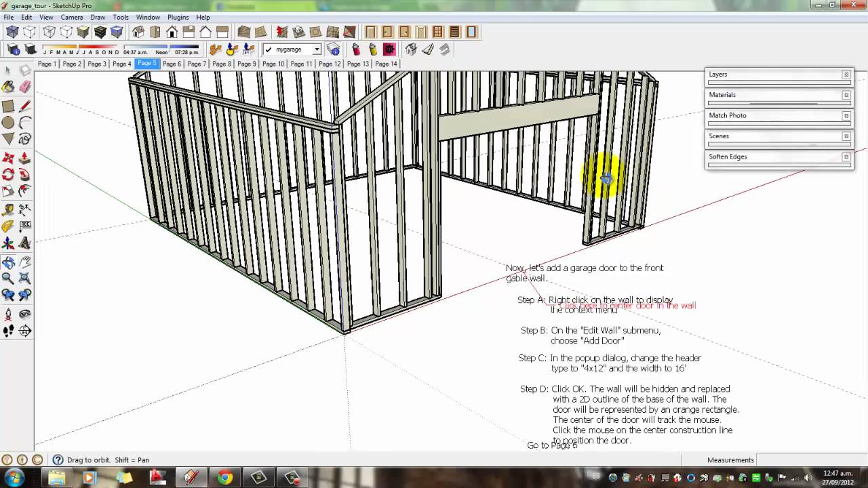Open the mygarage layer dropdown

(316, 49)
